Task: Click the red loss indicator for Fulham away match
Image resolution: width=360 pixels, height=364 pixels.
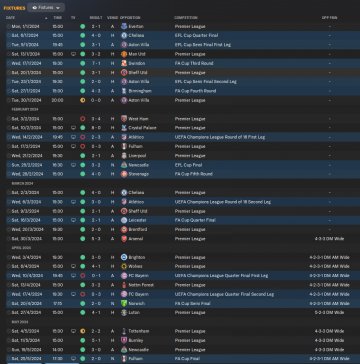Action: 82,146
